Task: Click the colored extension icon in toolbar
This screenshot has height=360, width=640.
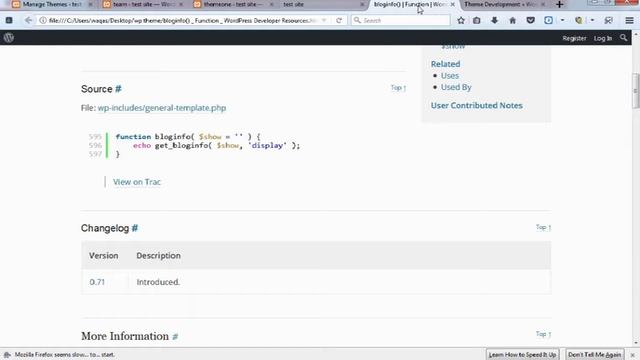Action: [578, 20]
